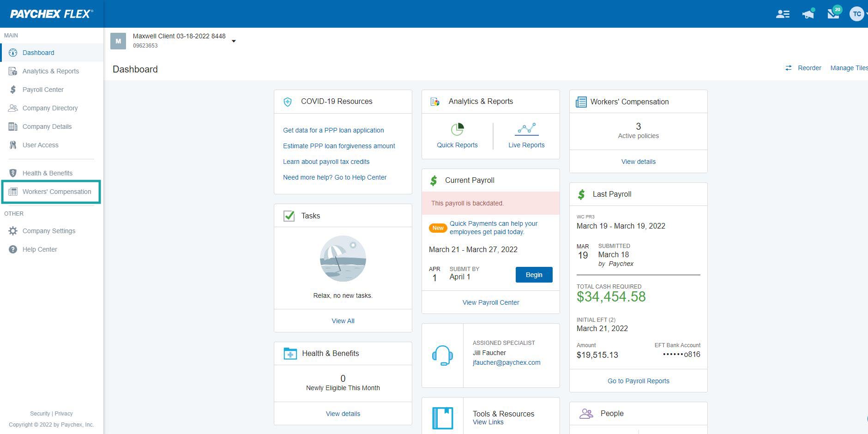Screen dimensions: 868x434
Task: Click the Company Settings gear icon
Action: coord(13,231)
